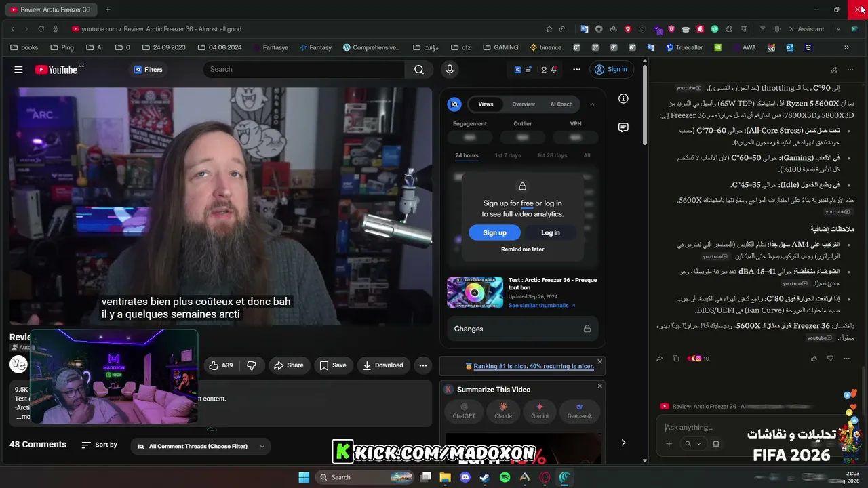Summarize the video with Claude
Screen dimensions: 868x488
pyautogui.click(x=502, y=411)
